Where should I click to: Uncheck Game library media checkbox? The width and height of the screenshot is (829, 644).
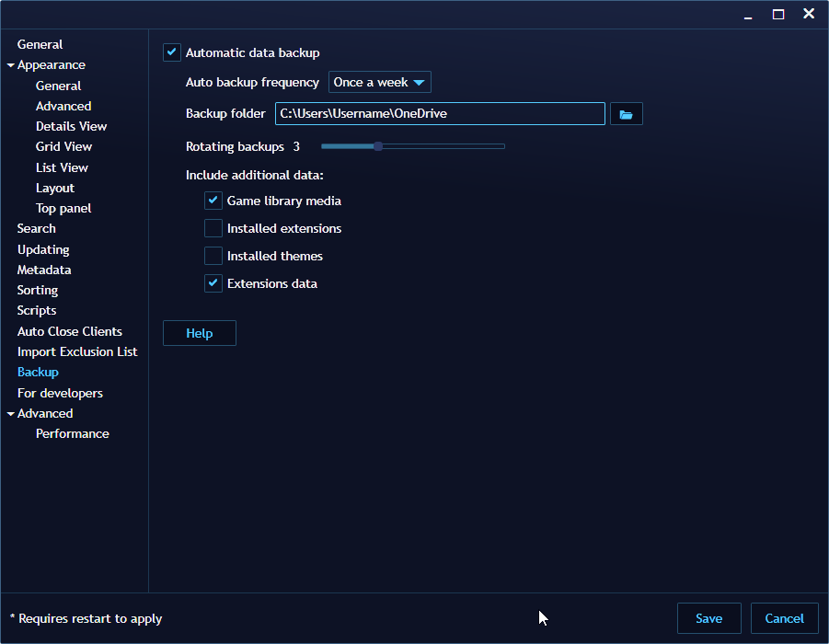tap(213, 201)
